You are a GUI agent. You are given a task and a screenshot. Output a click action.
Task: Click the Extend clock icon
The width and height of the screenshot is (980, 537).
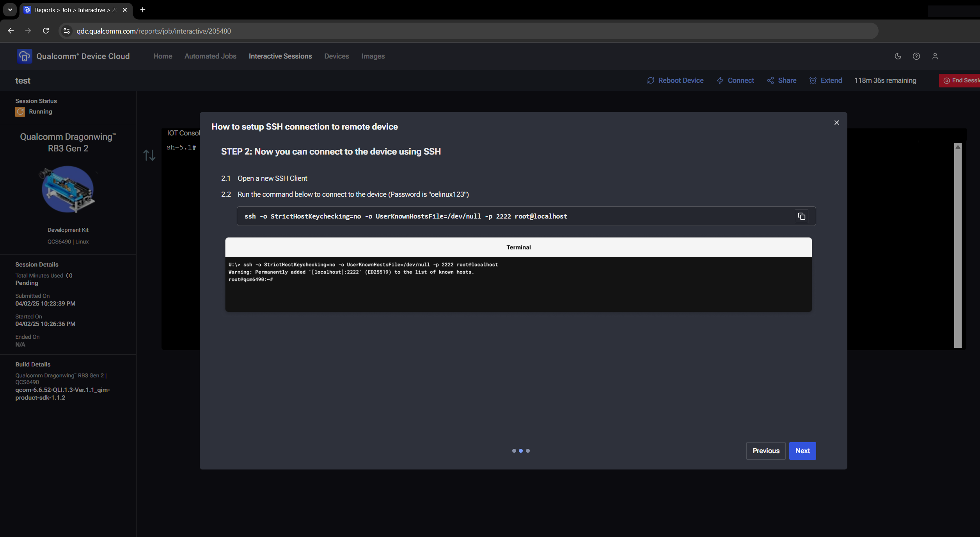tap(813, 80)
